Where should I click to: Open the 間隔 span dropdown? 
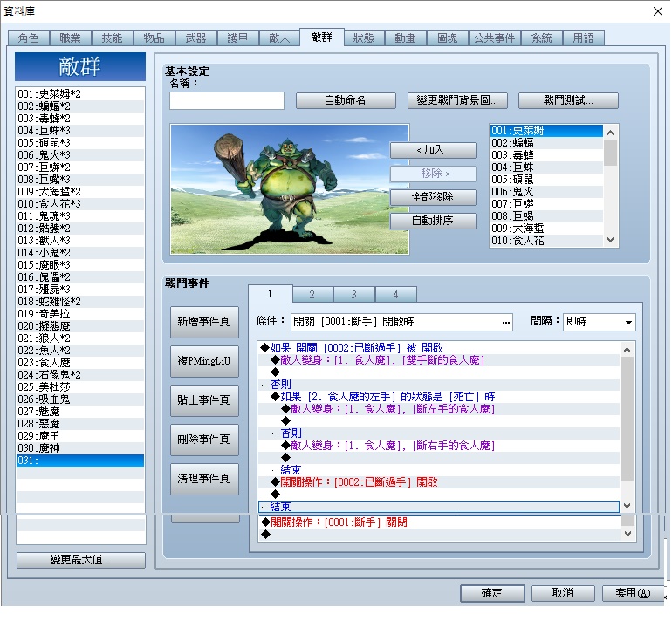[600, 322]
